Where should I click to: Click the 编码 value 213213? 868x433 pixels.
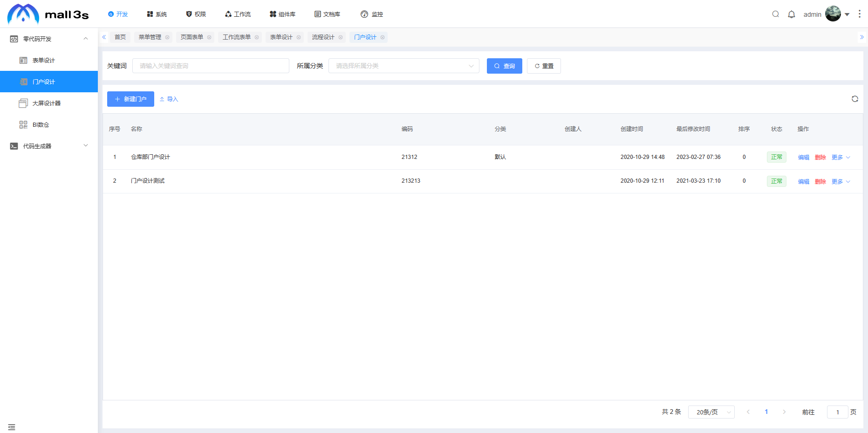[x=411, y=181]
